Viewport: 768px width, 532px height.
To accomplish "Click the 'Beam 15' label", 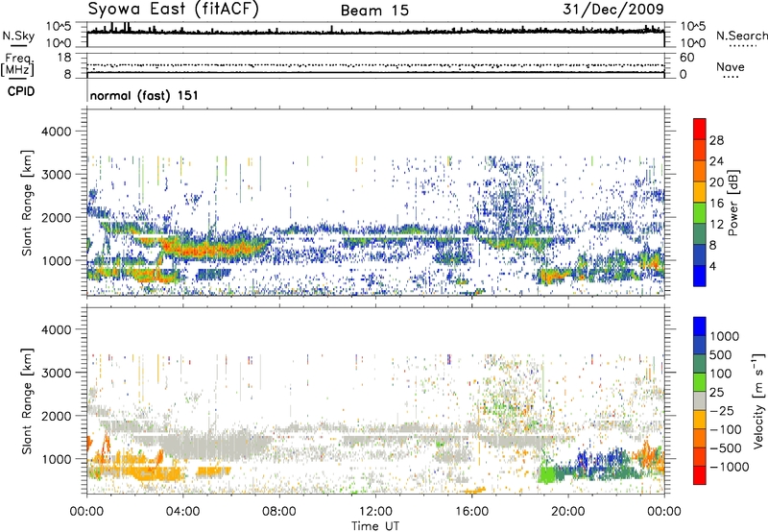I will click(x=374, y=11).
